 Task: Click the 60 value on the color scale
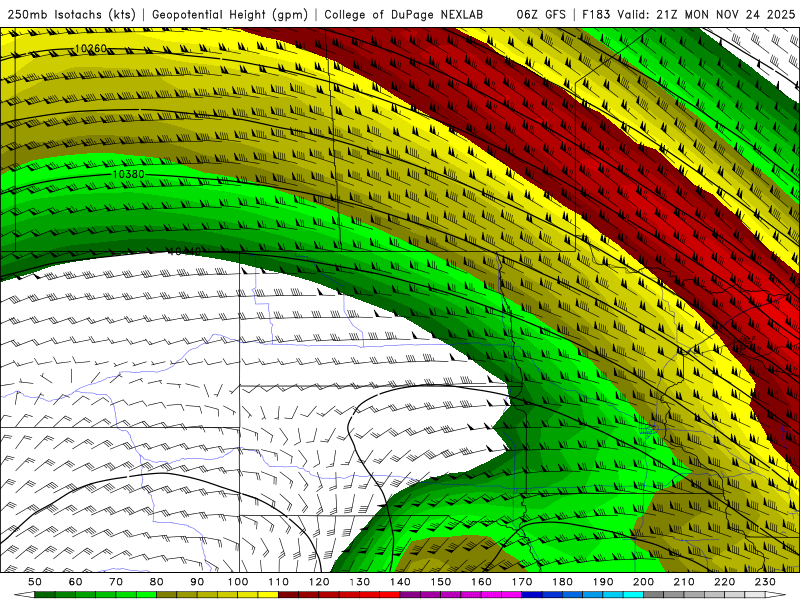(x=76, y=582)
